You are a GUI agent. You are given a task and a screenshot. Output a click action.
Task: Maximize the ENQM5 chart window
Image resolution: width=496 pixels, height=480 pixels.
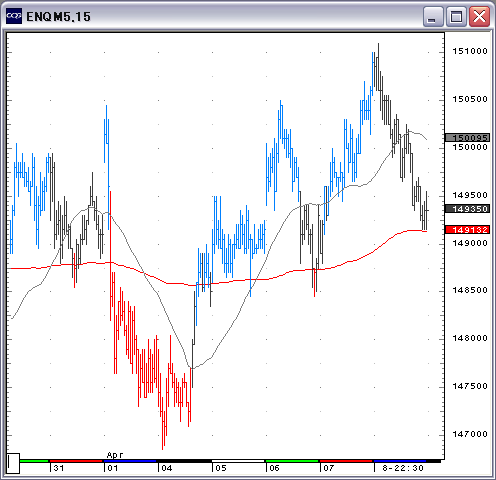point(456,16)
